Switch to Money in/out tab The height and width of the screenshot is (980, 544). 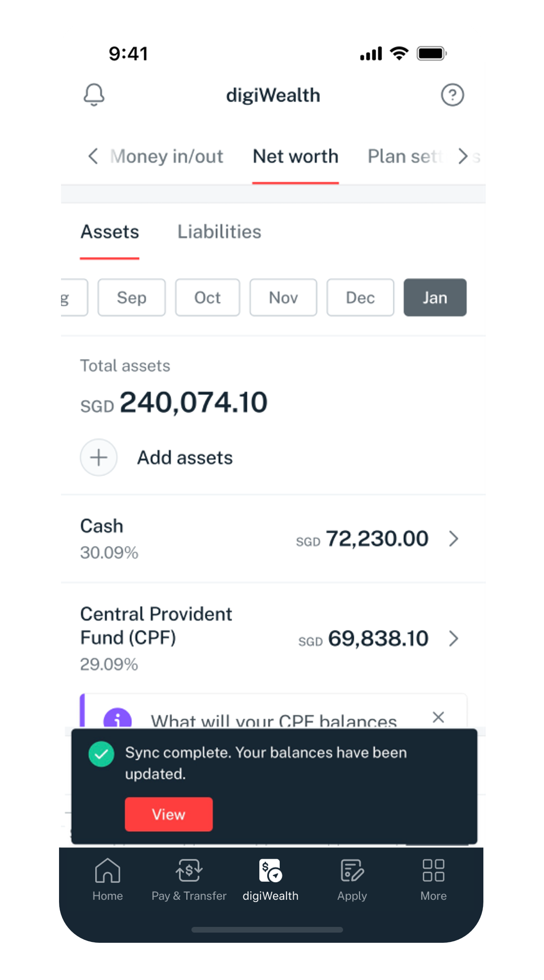tap(167, 156)
